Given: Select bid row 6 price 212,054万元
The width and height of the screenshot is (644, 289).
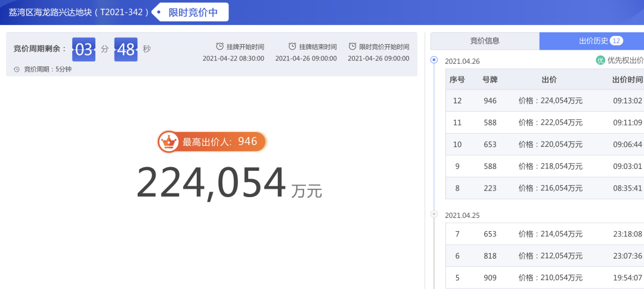Looking at the screenshot, I should coord(550,256).
